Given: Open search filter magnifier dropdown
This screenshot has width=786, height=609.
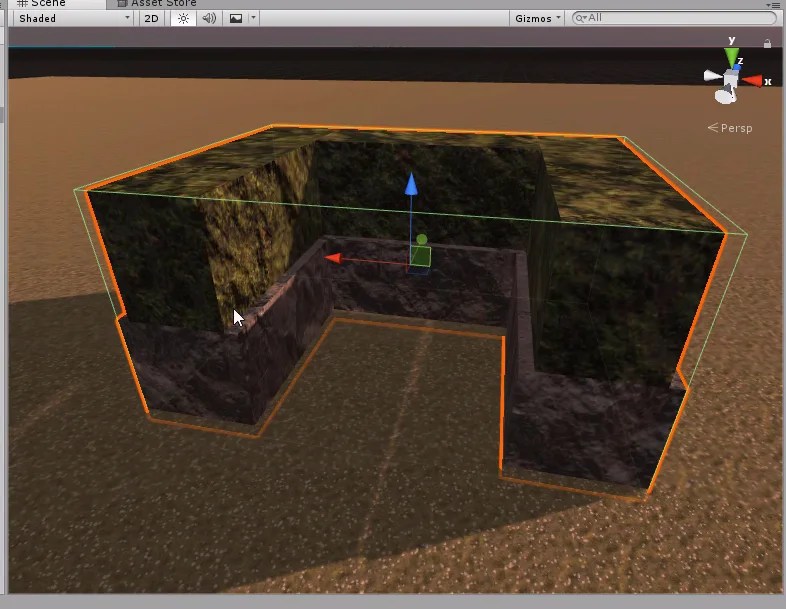Looking at the screenshot, I should point(581,18).
